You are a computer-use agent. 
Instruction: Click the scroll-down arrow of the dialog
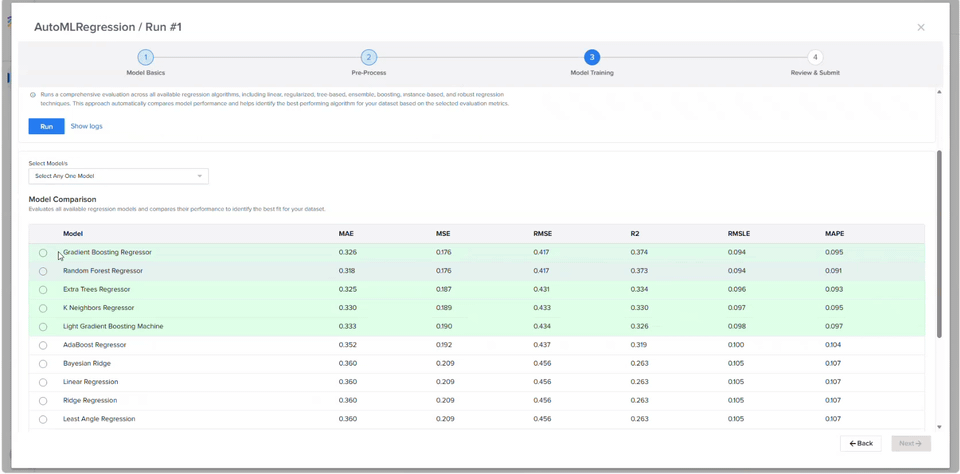click(x=939, y=427)
